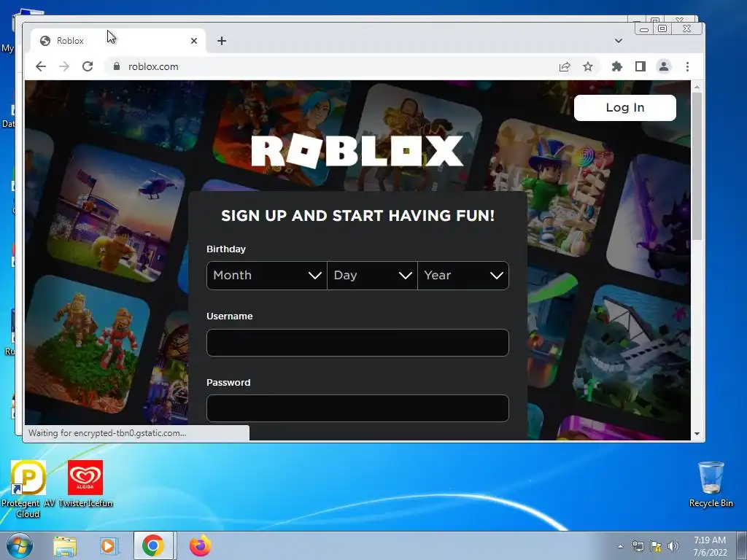Open a new tab with plus
The image size is (747, 560).
[222, 41]
